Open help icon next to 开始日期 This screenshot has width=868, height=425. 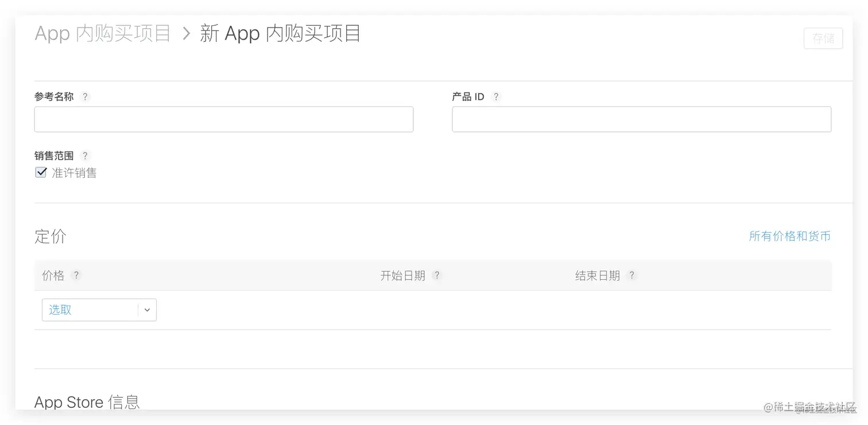tap(437, 275)
